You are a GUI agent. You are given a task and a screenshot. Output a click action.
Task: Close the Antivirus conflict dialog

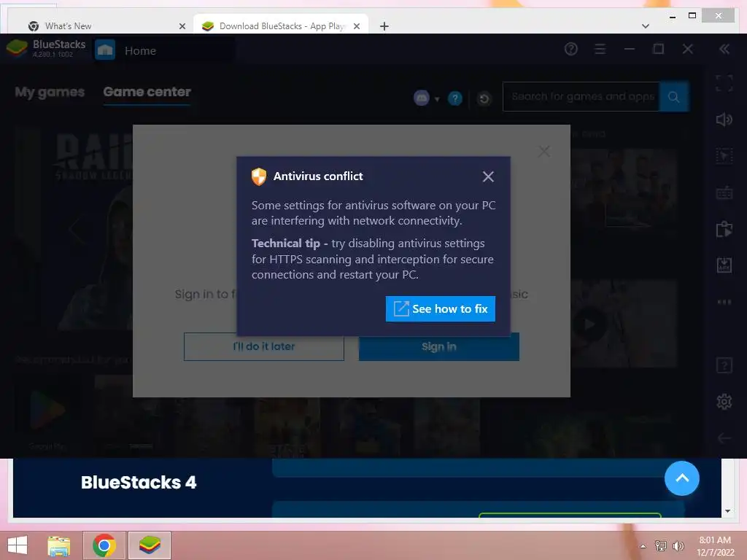[x=488, y=176]
